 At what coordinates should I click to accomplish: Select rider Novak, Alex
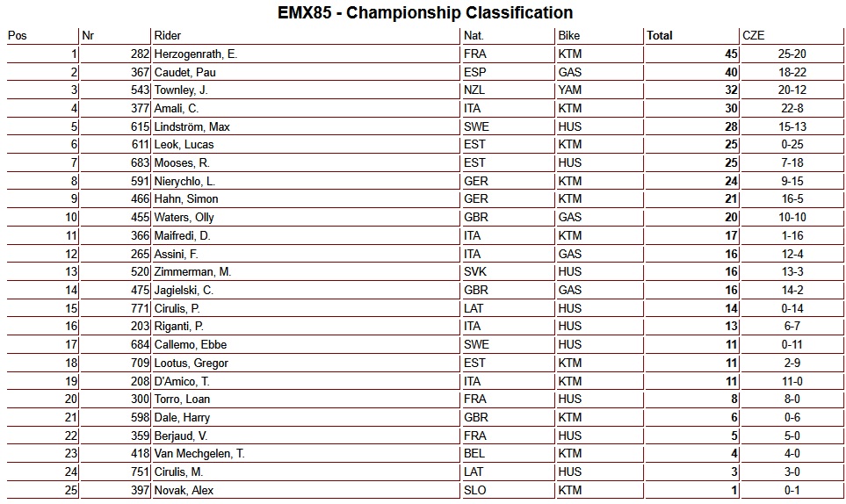pos(183,490)
